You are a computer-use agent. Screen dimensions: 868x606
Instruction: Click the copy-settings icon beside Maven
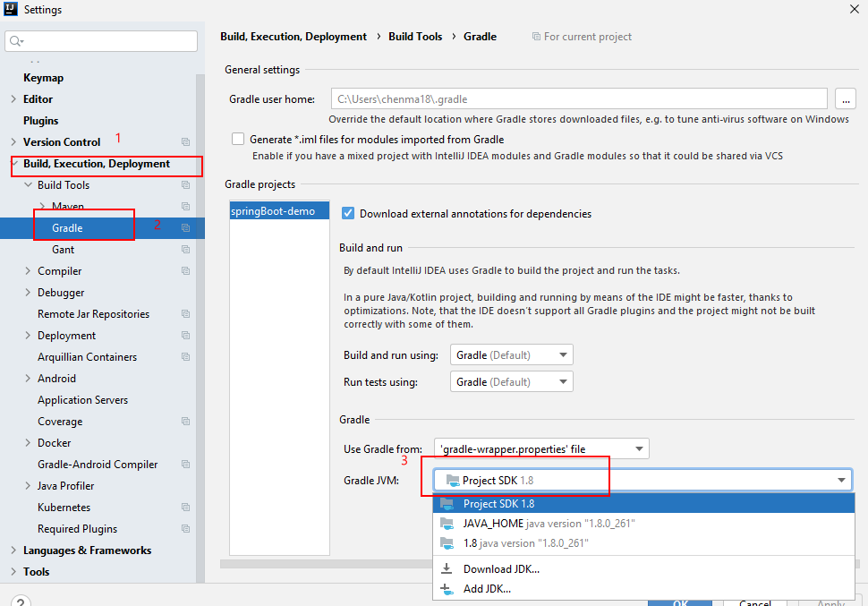185,206
